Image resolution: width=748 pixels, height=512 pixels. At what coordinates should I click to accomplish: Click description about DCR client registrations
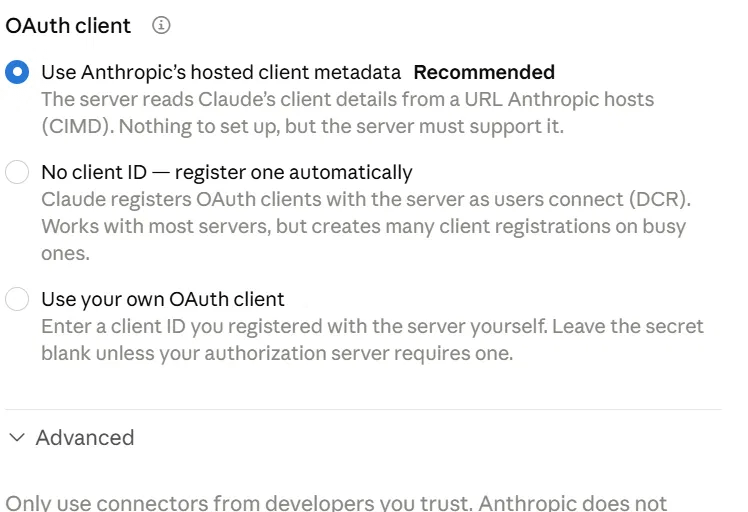click(x=366, y=226)
